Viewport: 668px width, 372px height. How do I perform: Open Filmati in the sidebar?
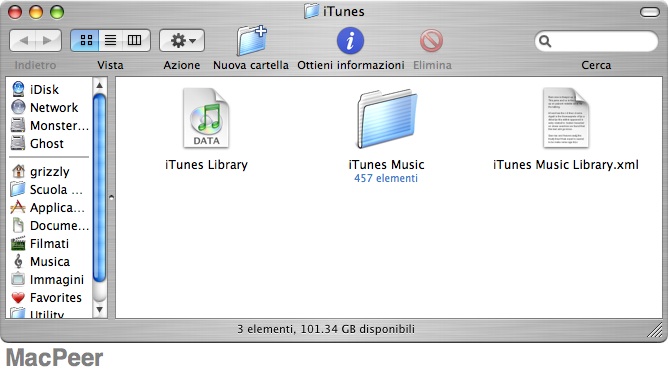click(x=40, y=243)
